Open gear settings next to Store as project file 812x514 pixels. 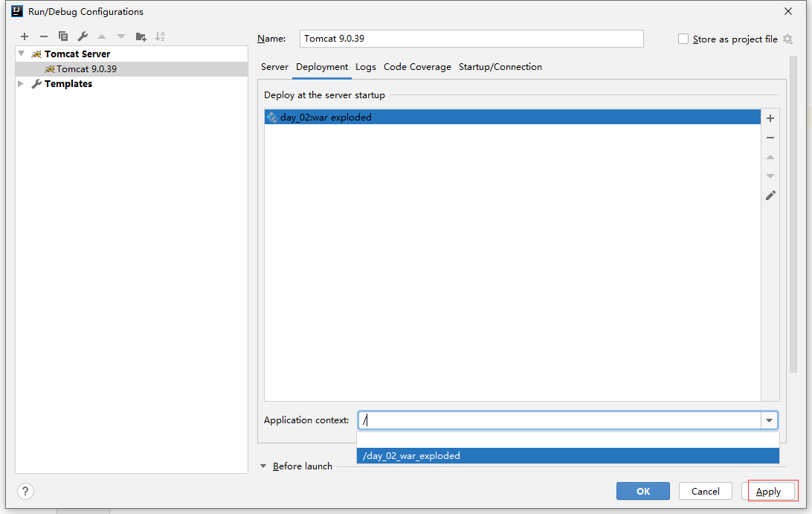(x=787, y=39)
